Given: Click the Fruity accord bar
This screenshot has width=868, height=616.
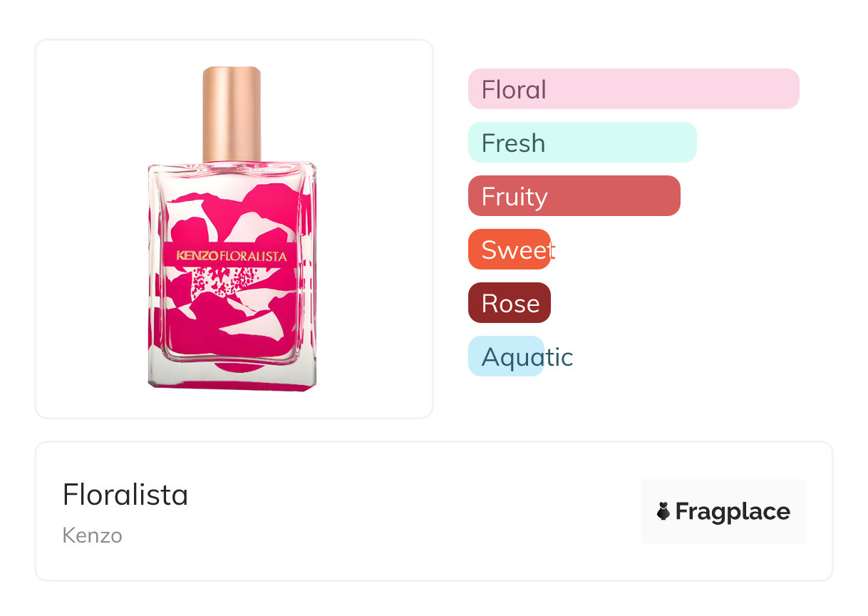Looking at the screenshot, I should [x=574, y=196].
